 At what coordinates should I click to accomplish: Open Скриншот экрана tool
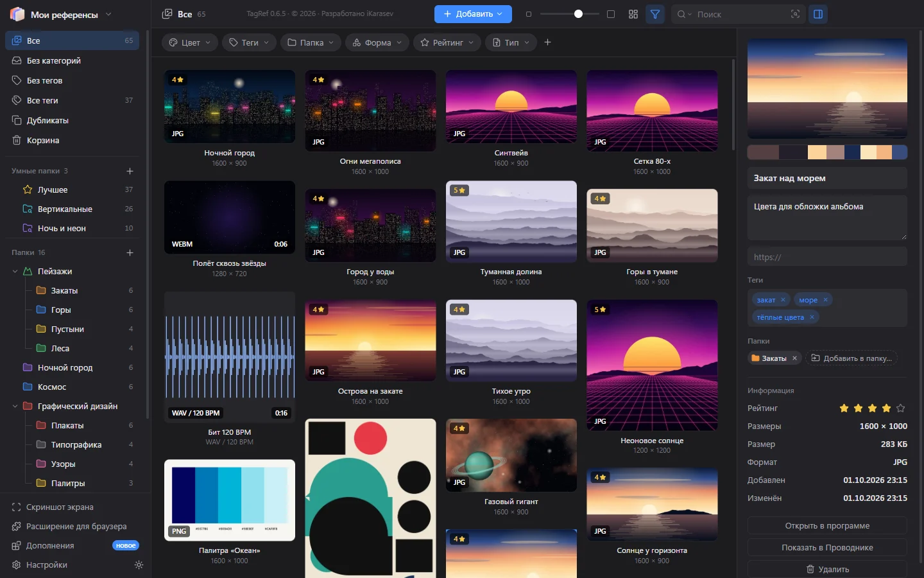[x=72, y=507]
